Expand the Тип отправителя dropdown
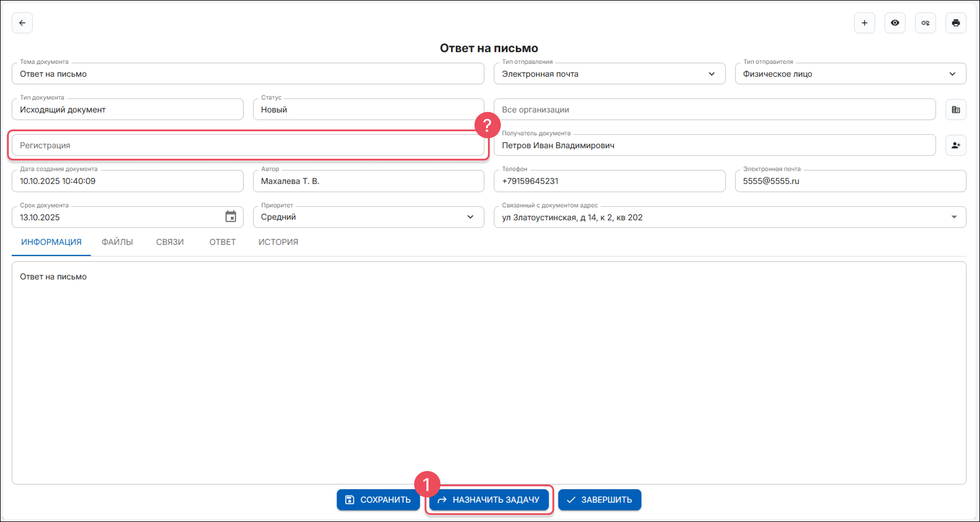Viewport: 980px width, 522px height. [x=952, y=74]
